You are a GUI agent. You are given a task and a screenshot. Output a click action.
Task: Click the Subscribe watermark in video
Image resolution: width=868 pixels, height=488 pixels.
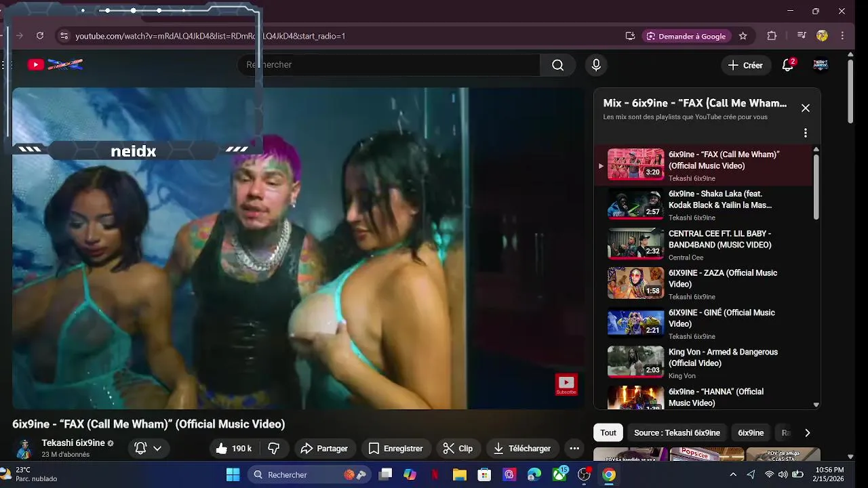tap(566, 384)
